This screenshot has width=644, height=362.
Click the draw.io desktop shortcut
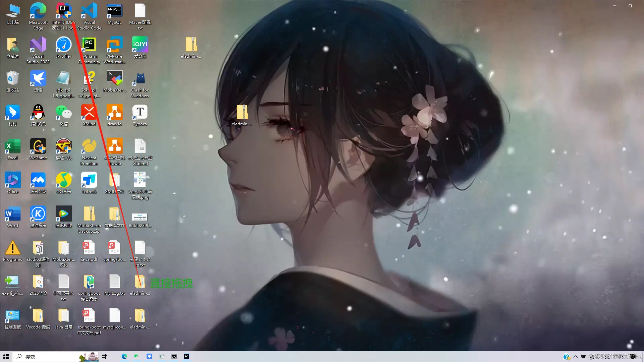(x=114, y=113)
